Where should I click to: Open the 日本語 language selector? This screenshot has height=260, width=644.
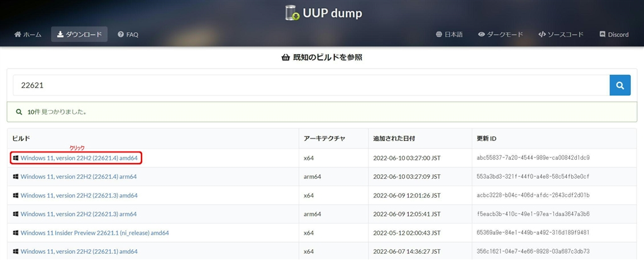(x=449, y=35)
